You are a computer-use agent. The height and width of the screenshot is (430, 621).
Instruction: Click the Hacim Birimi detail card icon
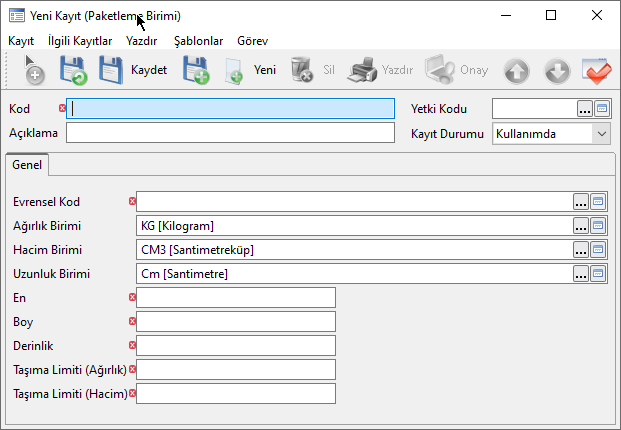point(598,249)
